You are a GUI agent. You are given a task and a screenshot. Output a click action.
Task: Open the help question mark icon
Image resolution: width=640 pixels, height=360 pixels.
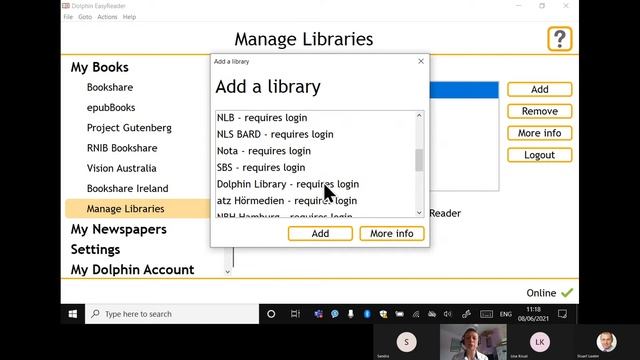pos(560,39)
